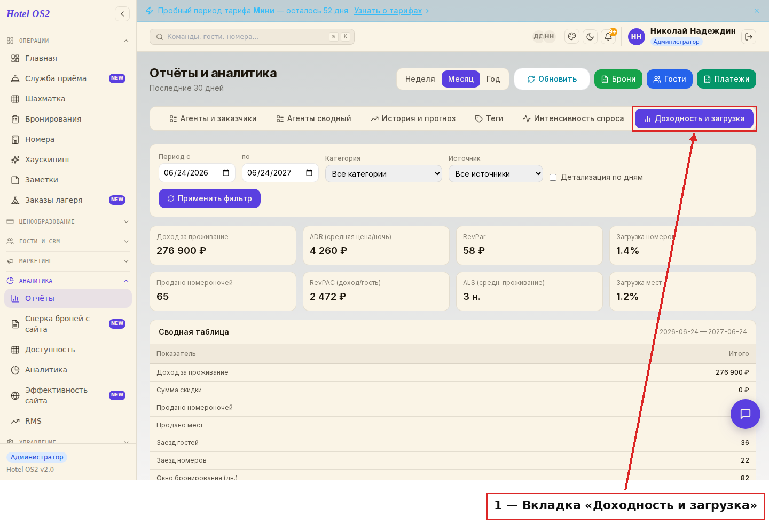Open Интенсивность спроса tab

point(574,118)
